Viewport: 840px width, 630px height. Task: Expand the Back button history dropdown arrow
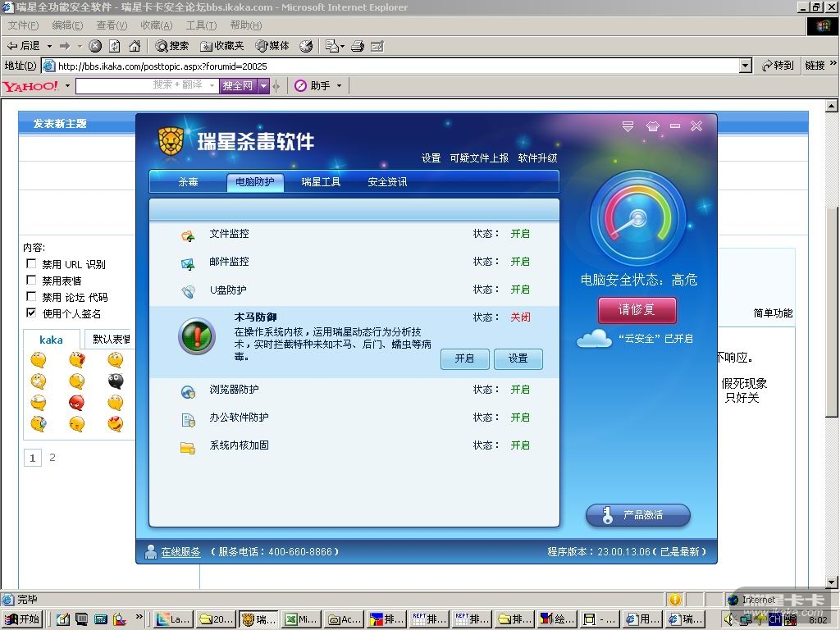(49, 47)
